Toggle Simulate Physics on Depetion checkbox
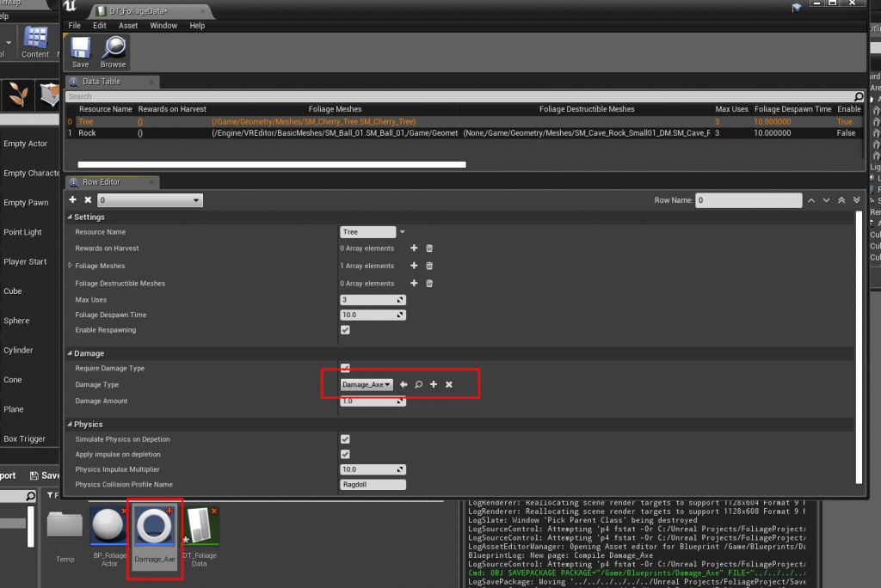This screenshot has height=588, width=881. point(345,439)
